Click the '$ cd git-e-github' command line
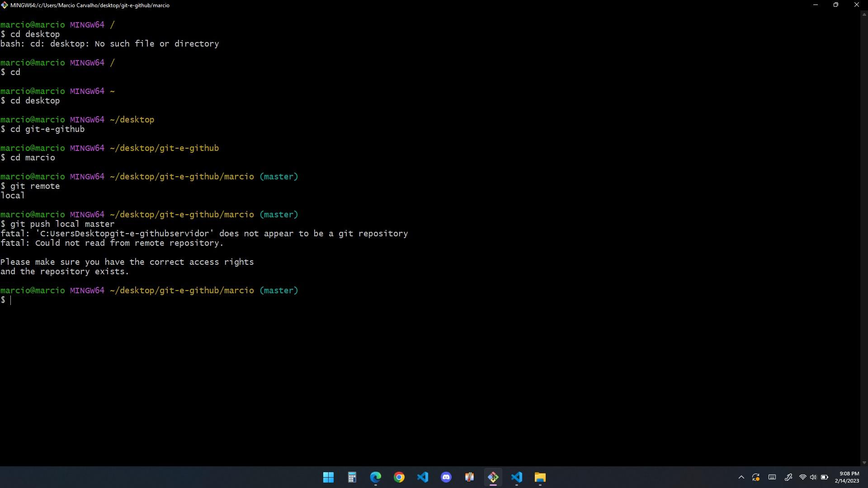Screen dimensions: 868x488 pos(42,129)
